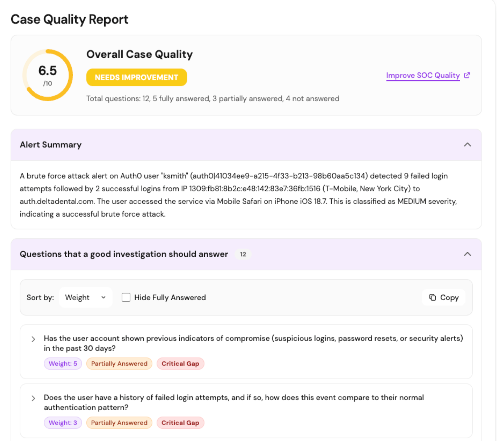Click the external link icon beside Improve SOC Quality
Screen dimensions: 504x441
(x=467, y=75)
